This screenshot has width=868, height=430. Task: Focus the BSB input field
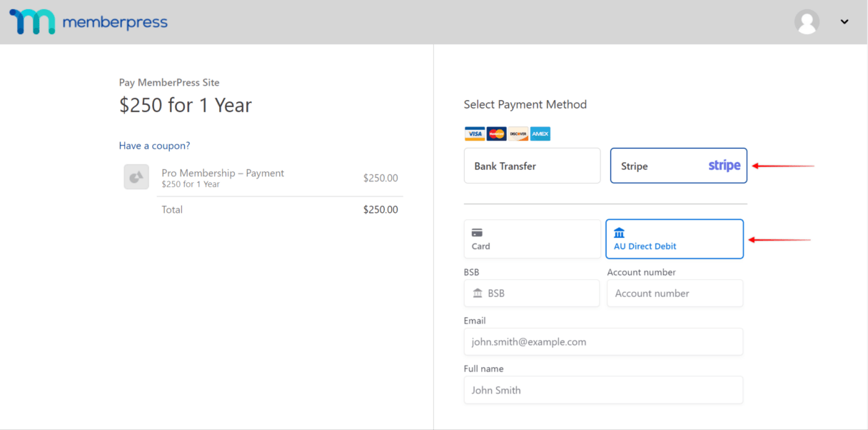pos(532,293)
